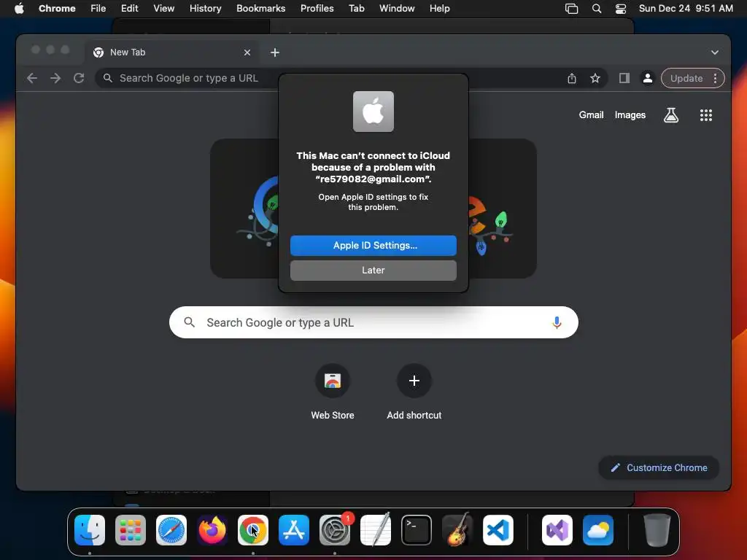This screenshot has height=560, width=747.
Task: Click the date and time in menu bar
Action: pos(686,8)
